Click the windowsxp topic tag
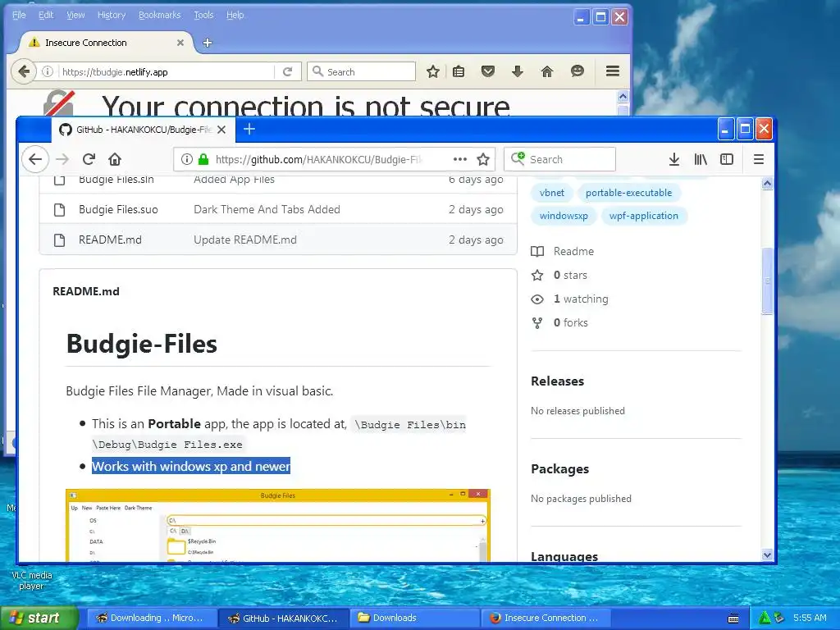This screenshot has height=630, width=840. point(564,216)
